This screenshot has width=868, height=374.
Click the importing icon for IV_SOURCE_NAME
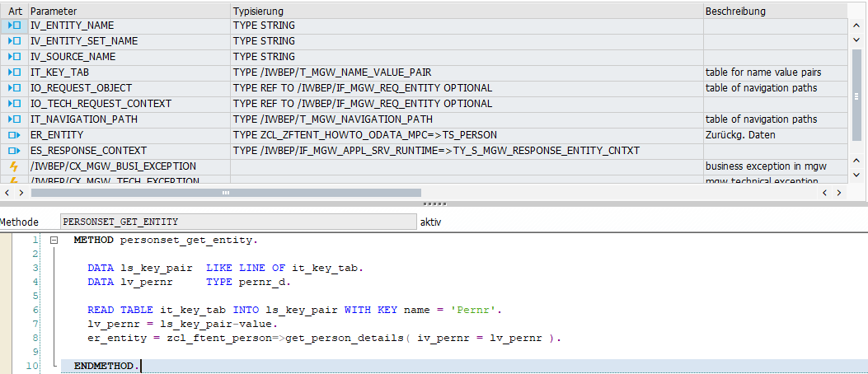click(x=14, y=57)
